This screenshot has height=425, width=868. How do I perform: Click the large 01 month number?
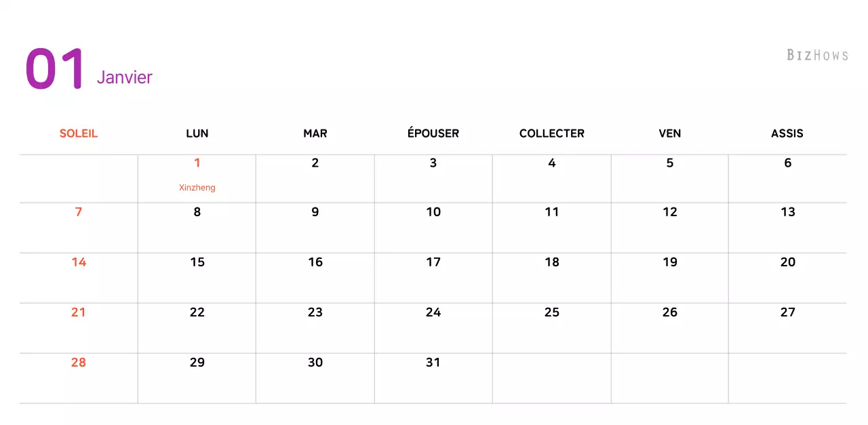(x=54, y=69)
